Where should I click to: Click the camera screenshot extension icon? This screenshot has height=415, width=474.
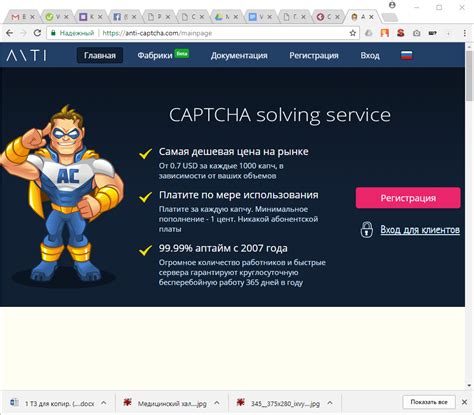416,33
